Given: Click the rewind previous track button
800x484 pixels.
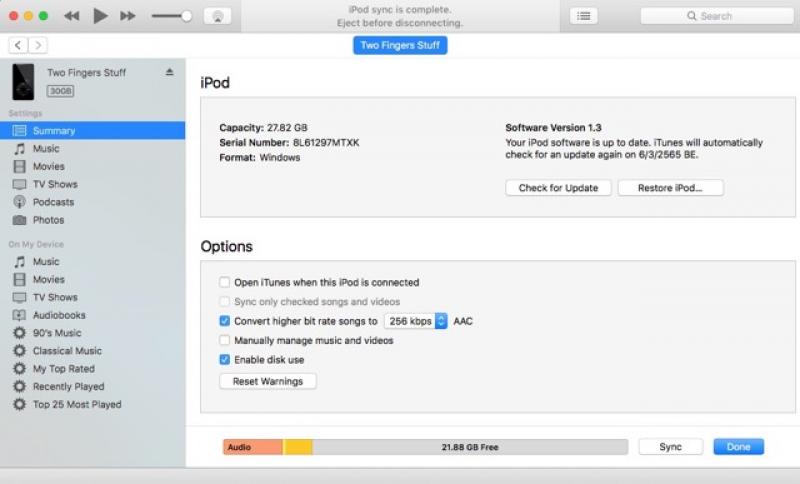Looking at the screenshot, I should tap(71, 16).
